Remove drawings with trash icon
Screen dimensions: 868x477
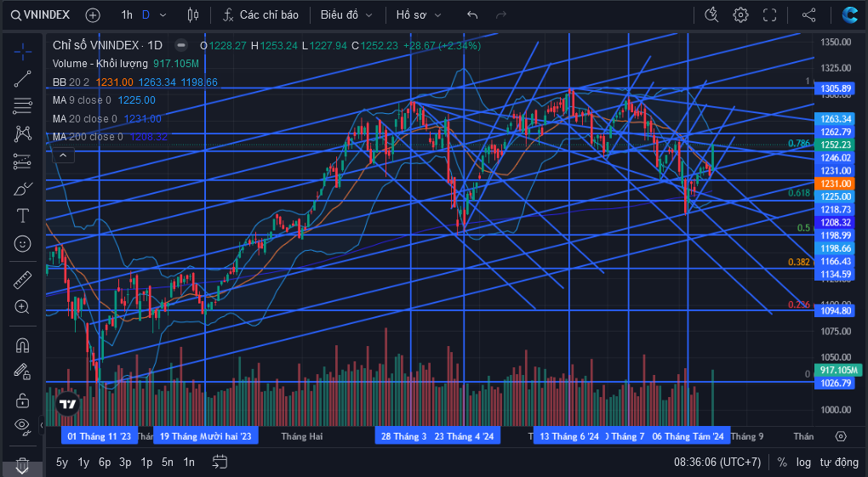[x=23, y=463]
